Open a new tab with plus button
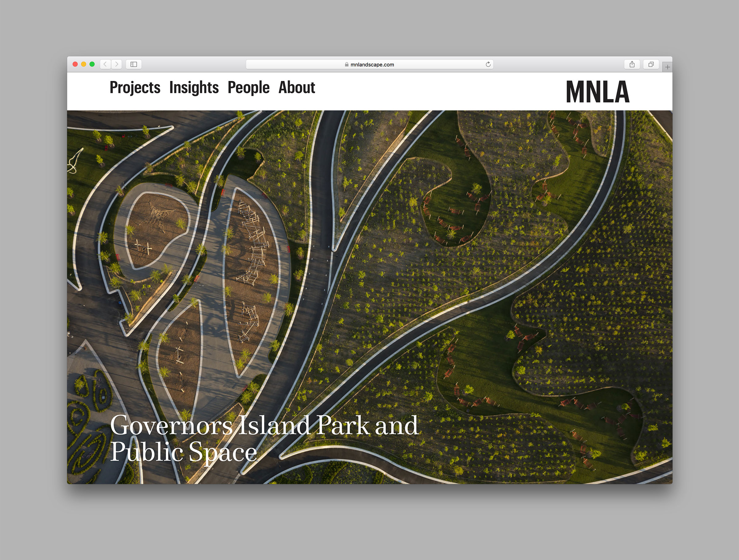The width and height of the screenshot is (739, 560). [x=667, y=67]
